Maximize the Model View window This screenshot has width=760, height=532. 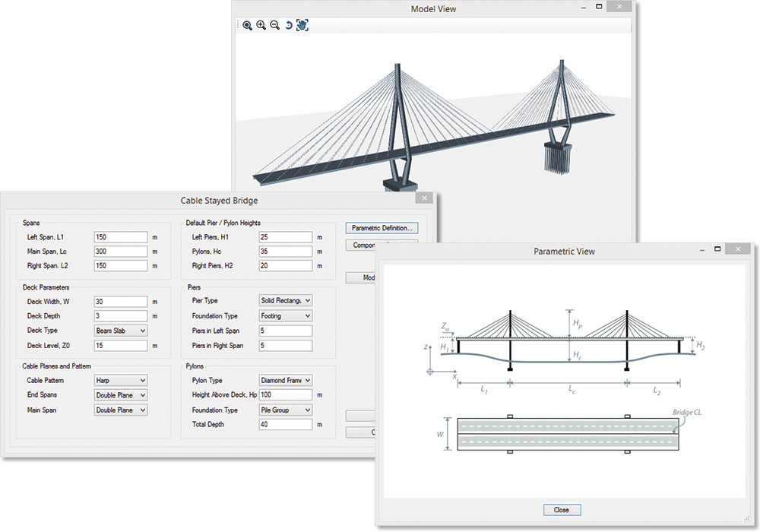coord(600,7)
